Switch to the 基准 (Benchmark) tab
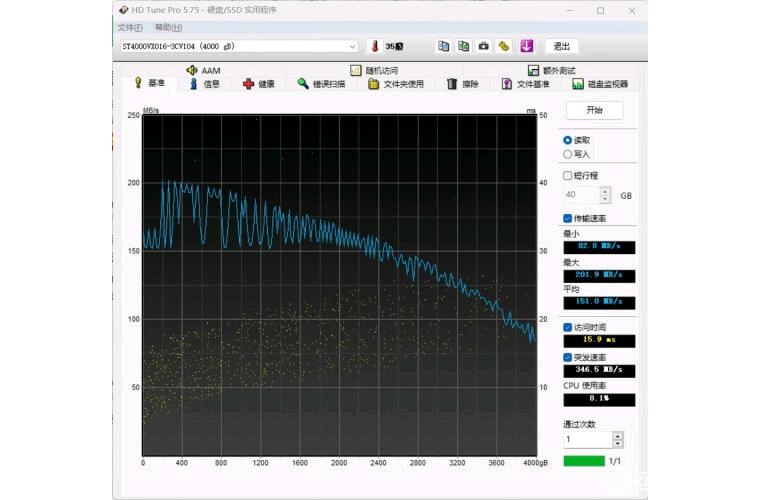Viewport: 760px width, 500px height. (149, 83)
